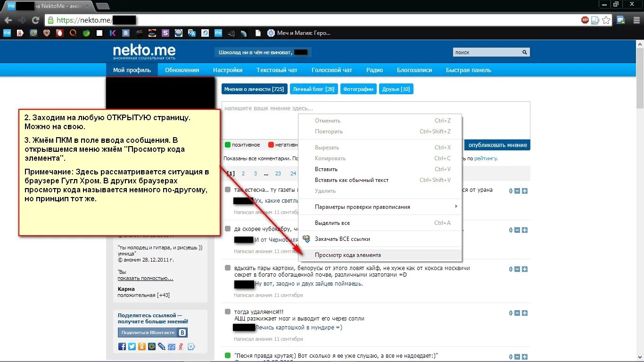
Task: Choose Выделить все in context menu
Action: coord(380,223)
